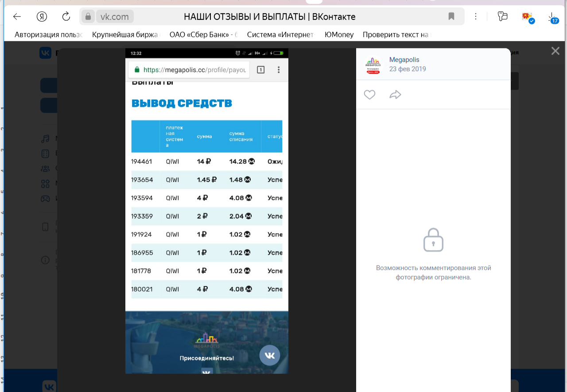Image resolution: width=567 pixels, height=392 pixels.
Task: Click the comment restriction lock icon
Action: tap(433, 240)
